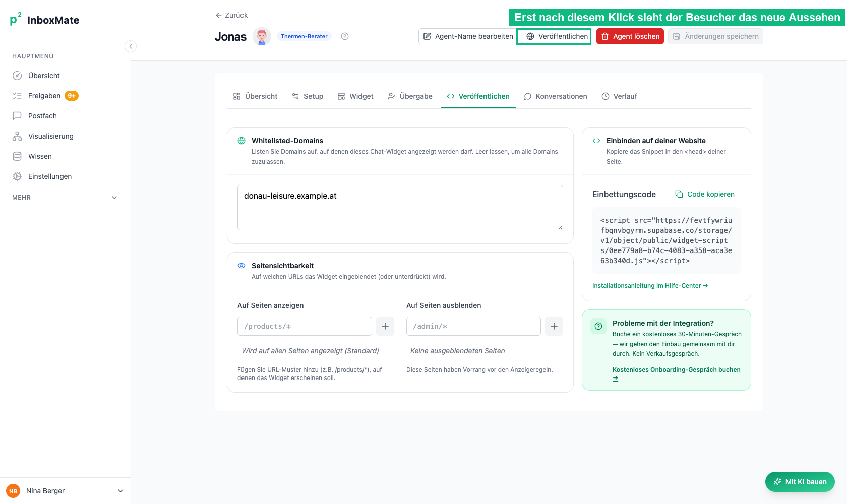Switch to the Übergabe tab
The height and width of the screenshot is (504, 847).
coord(410,96)
